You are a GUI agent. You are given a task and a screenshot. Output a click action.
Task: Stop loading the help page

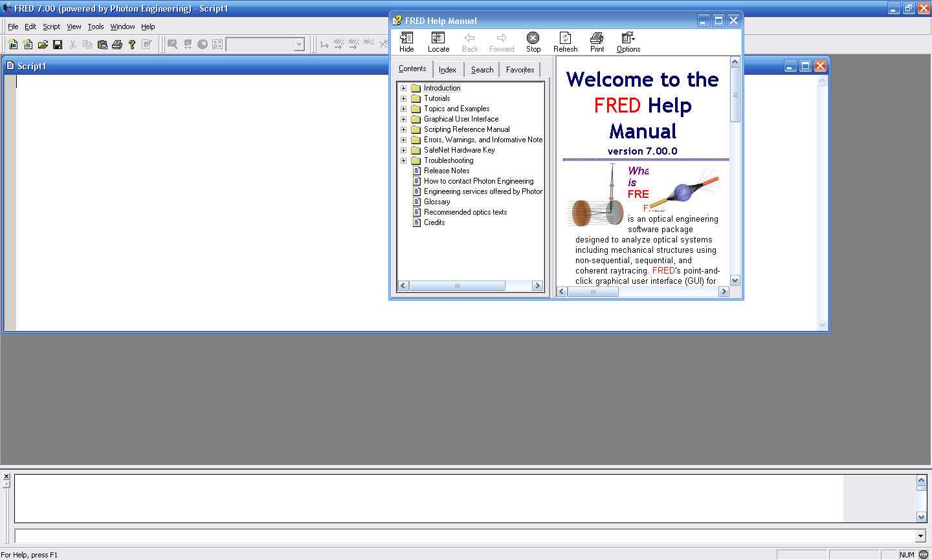(533, 43)
